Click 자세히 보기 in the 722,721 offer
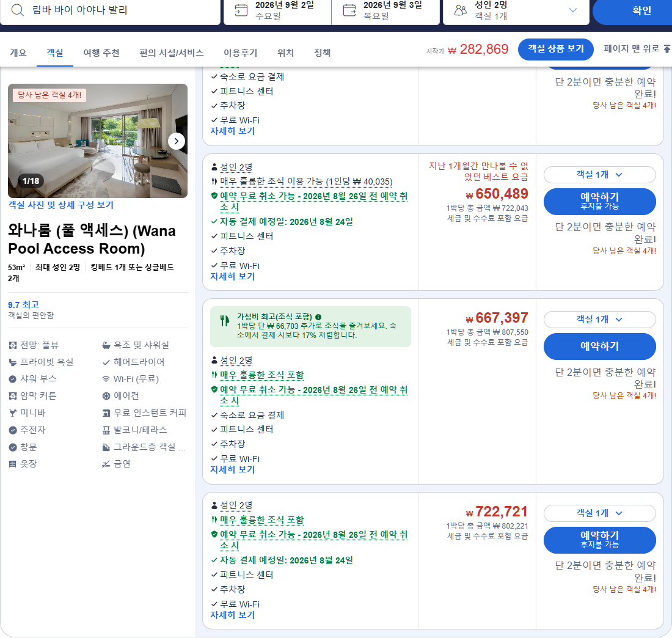The image size is (672, 638). [232, 615]
